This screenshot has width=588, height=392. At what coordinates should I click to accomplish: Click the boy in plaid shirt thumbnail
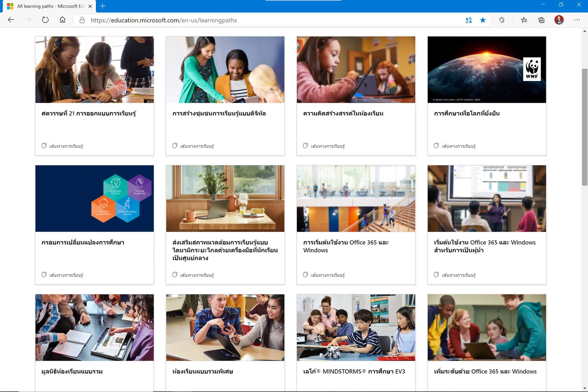[225, 327]
